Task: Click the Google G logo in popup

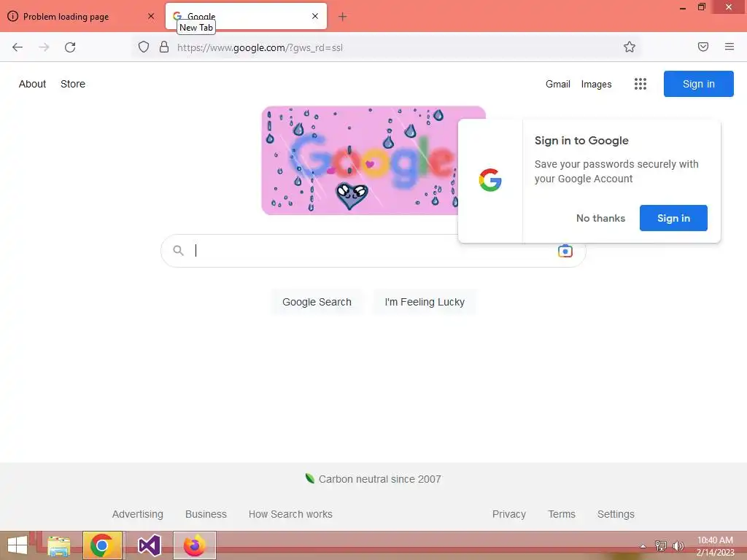Action: tap(490, 180)
